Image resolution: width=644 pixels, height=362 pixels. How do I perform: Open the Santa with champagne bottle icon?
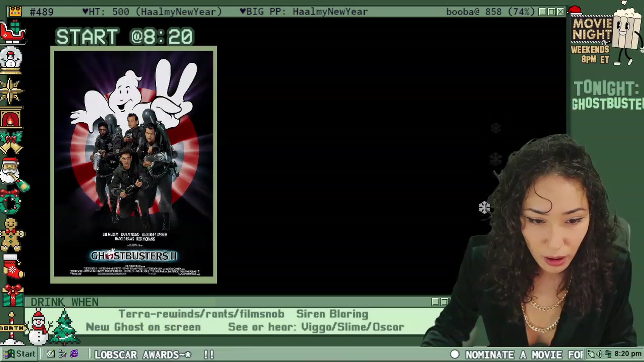[x=14, y=174]
